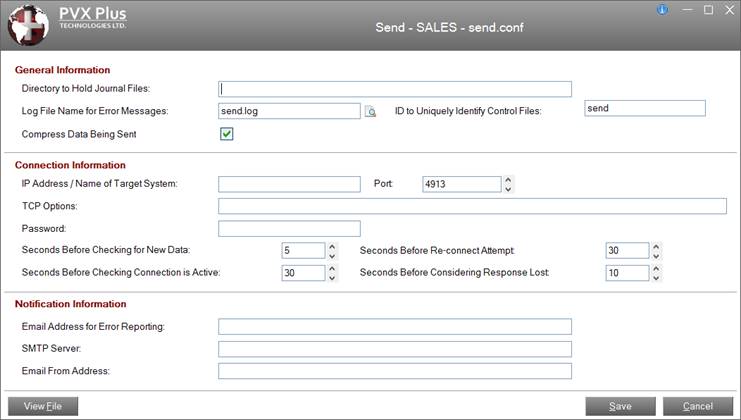Click the blue info icon in title bar
Image resolution: width=741 pixels, height=420 pixels.
[x=662, y=10]
